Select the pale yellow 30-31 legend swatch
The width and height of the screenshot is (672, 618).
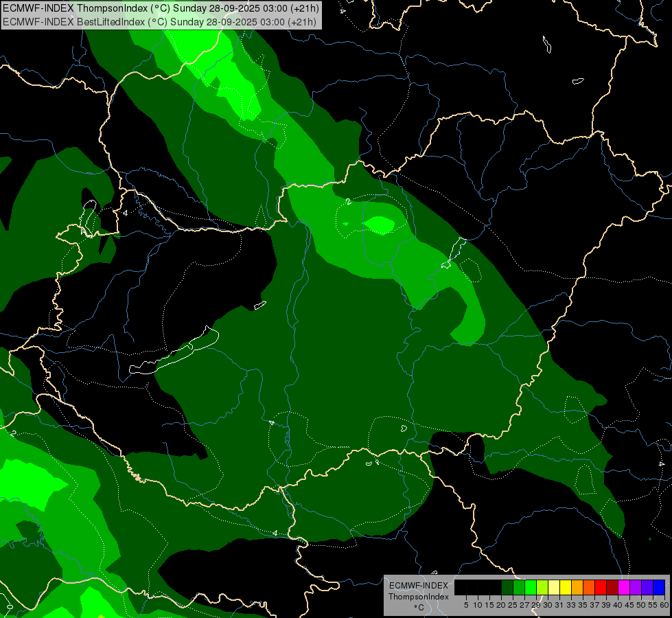pyautogui.click(x=554, y=587)
